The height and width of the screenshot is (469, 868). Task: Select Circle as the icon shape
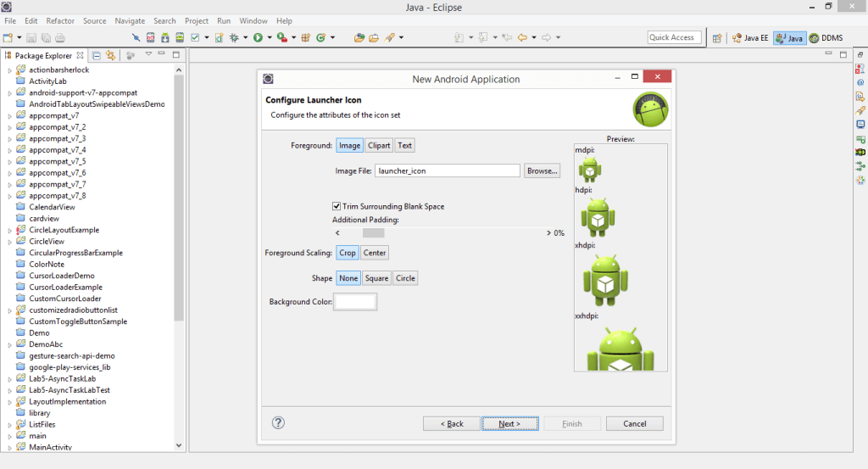pos(405,278)
